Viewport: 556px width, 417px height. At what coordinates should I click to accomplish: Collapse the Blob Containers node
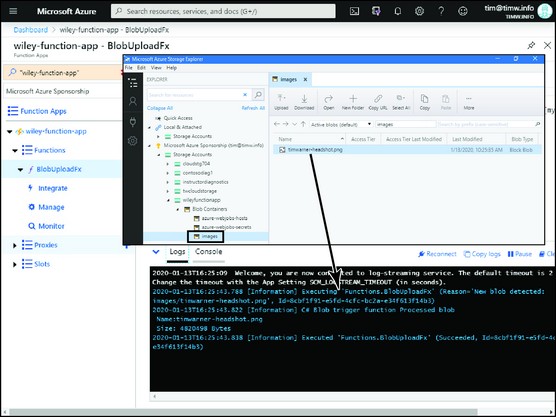(x=178, y=210)
